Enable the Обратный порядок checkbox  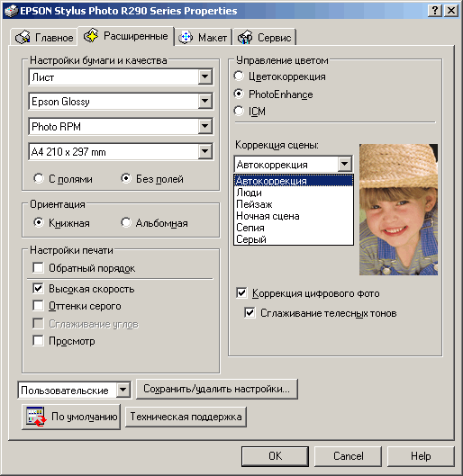[x=38, y=268]
